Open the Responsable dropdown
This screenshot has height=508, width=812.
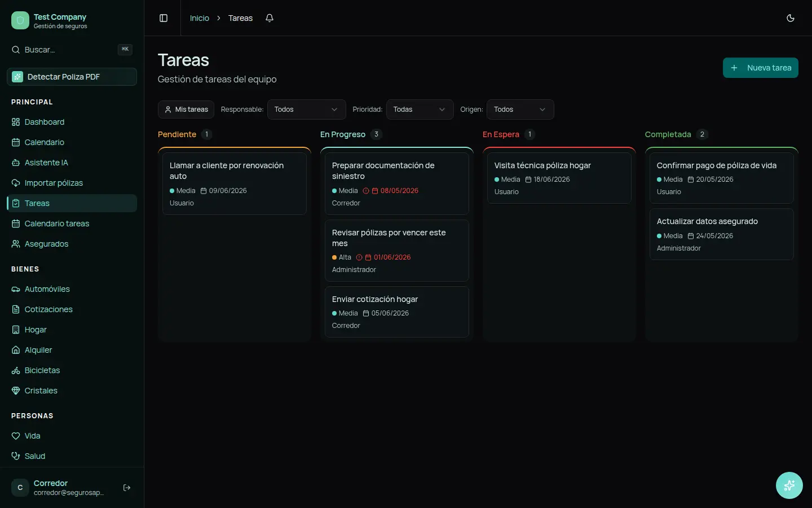click(x=306, y=110)
